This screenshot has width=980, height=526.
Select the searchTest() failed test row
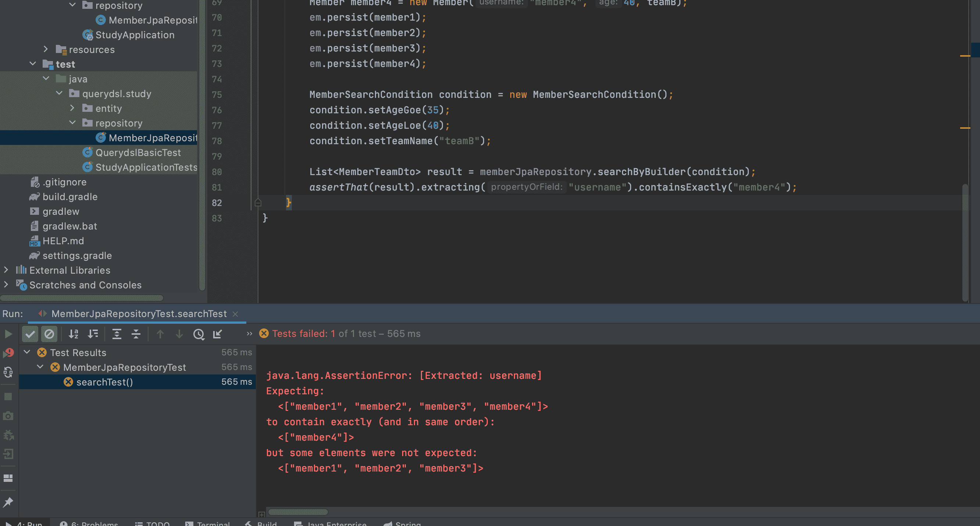coord(105,382)
